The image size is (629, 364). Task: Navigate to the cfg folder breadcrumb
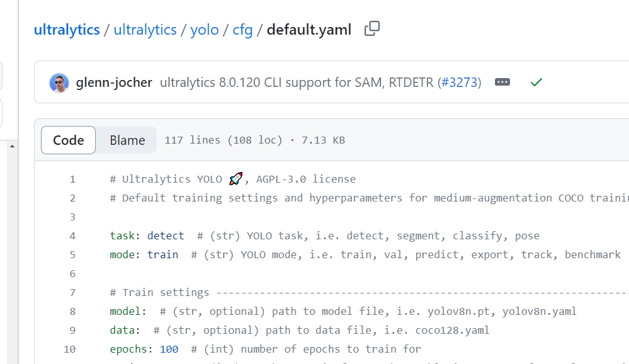pos(242,29)
